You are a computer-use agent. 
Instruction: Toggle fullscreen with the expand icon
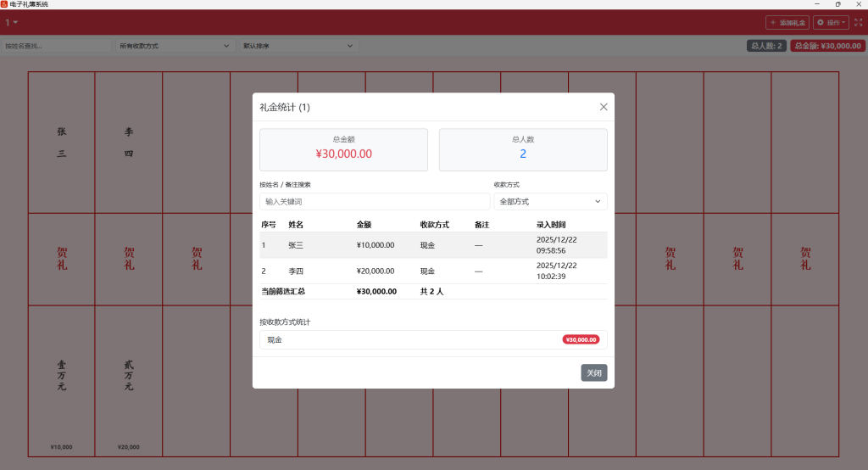(858, 23)
